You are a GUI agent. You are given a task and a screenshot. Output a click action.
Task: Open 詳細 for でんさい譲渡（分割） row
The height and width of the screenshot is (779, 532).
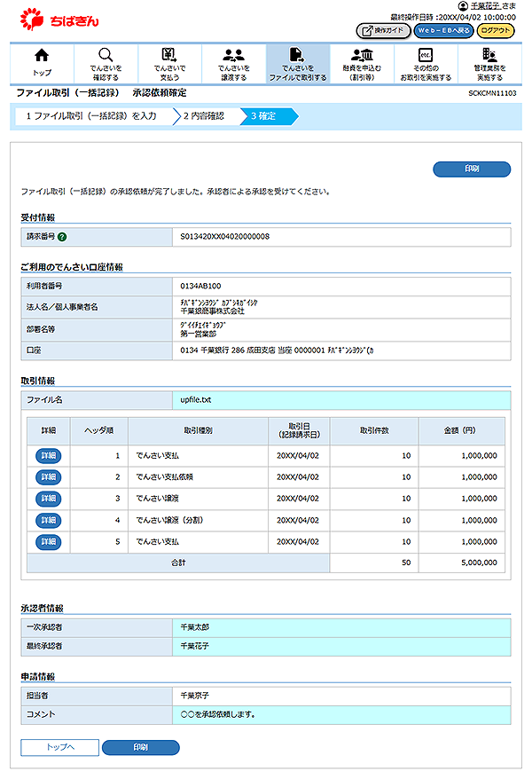(x=48, y=520)
